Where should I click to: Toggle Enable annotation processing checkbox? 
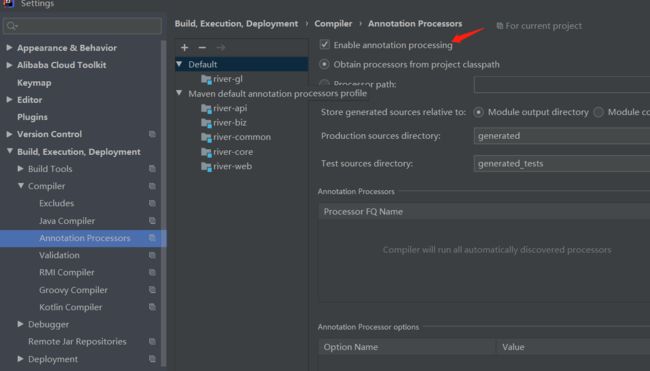[325, 44]
